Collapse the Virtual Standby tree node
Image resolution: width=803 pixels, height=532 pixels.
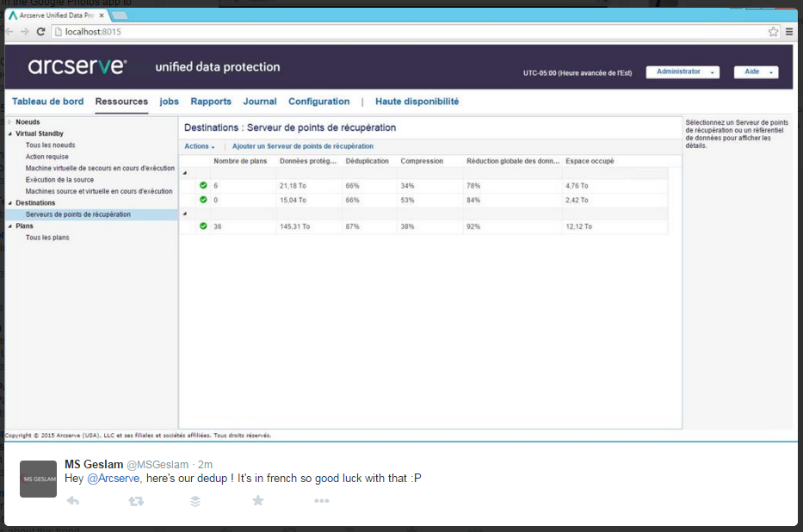(9, 133)
